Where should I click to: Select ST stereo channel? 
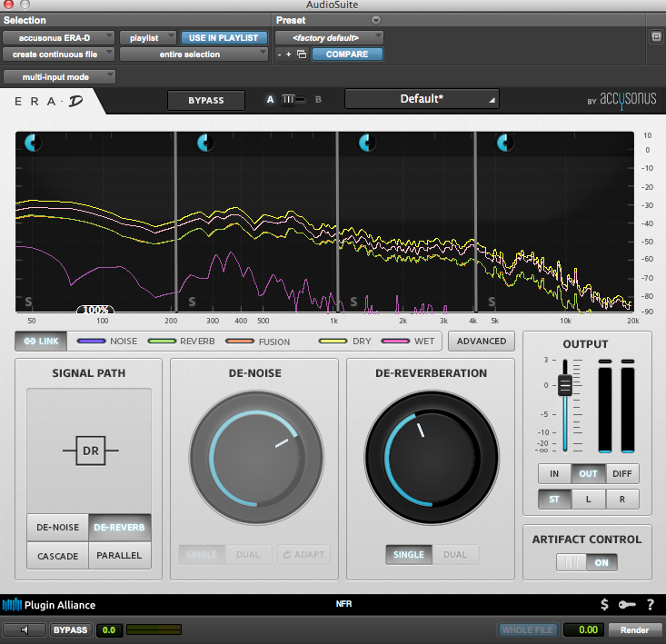pyautogui.click(x=554, y=500)
